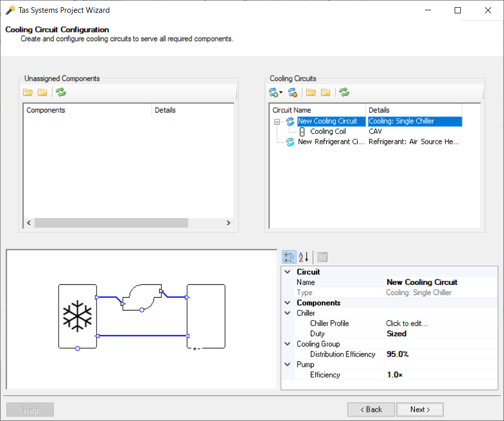This screenshot has width=504, height=421.
Task: Click the Circuit Name column header
Action: pos(318,110)
